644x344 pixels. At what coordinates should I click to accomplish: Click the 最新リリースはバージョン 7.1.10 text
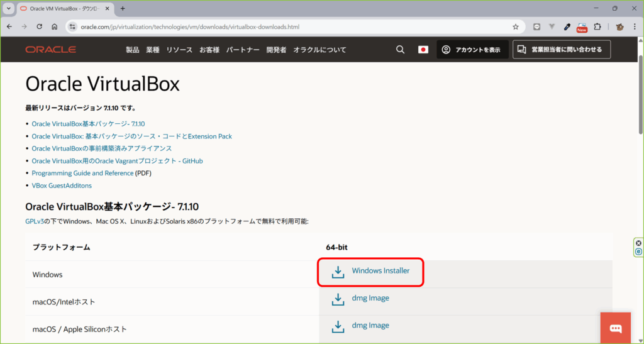tap(80, 108)
